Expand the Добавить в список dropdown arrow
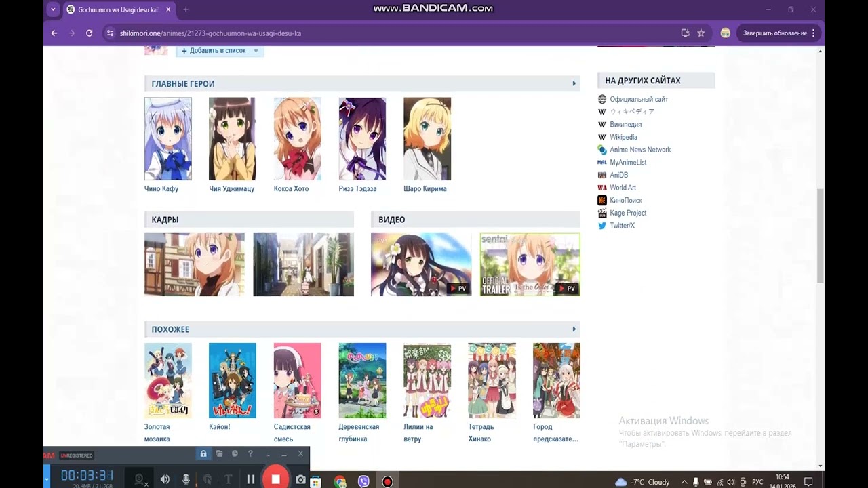Screen dimensions: 868x488 pyautogui.click(x=256, y=51)
